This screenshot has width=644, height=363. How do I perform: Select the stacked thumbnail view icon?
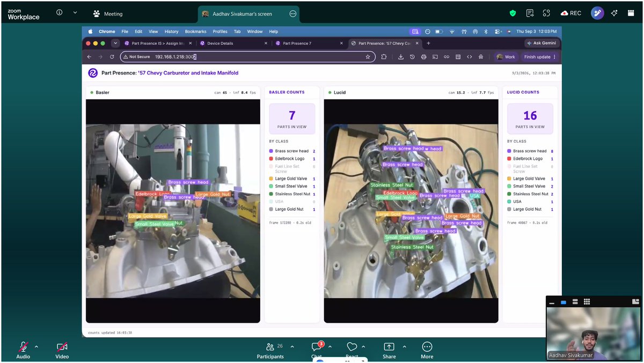(575, 302)
